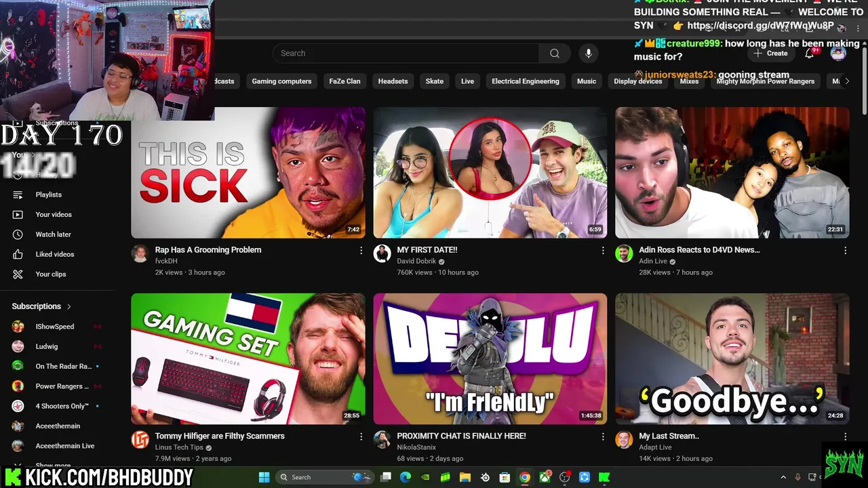This screenshot has width=868, height=488.
Task: Play the Gaming Set Tommy Hilfiger thumbnail
Action: click(248, 359)
